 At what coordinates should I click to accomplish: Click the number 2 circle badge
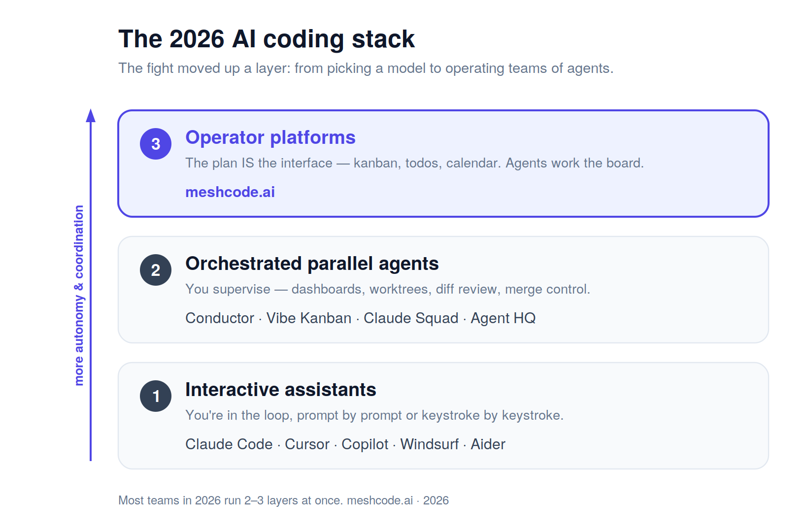tap(156, 270)
